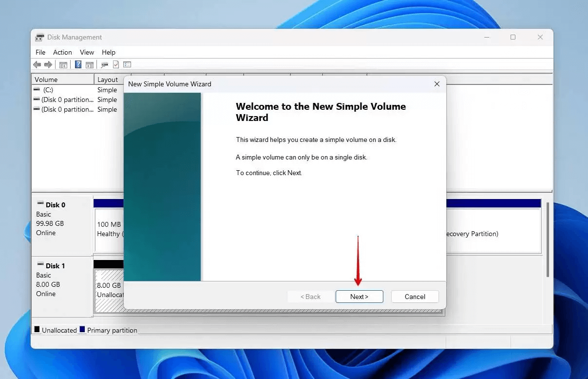Cancel the New Simple Volume Wizard

click(x=415, y=297)
